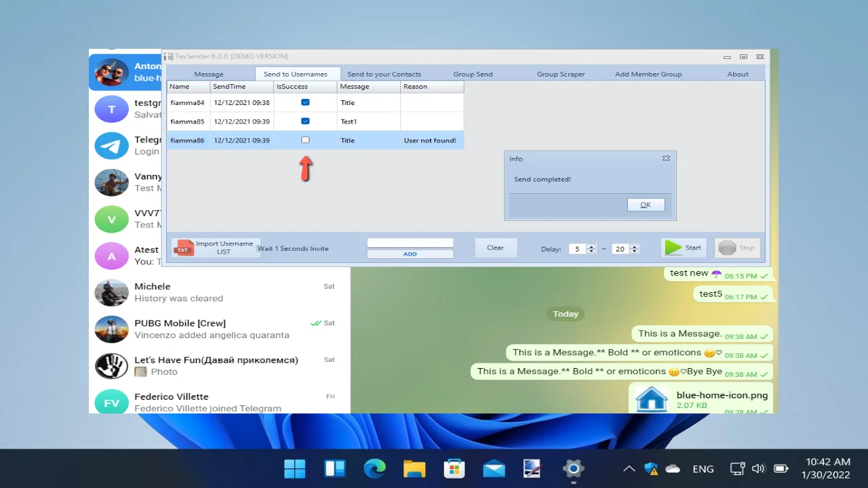Toggle IsSuccess checkbox for fiamma84
Viewport: 868px width, 488px height.
(305, 102)
